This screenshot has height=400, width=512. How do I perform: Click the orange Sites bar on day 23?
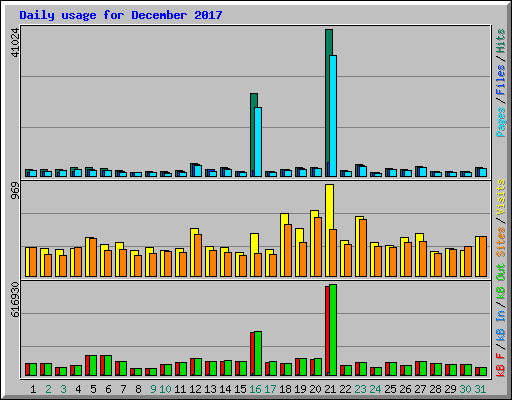pyautogui.click(x=363, y=248)
